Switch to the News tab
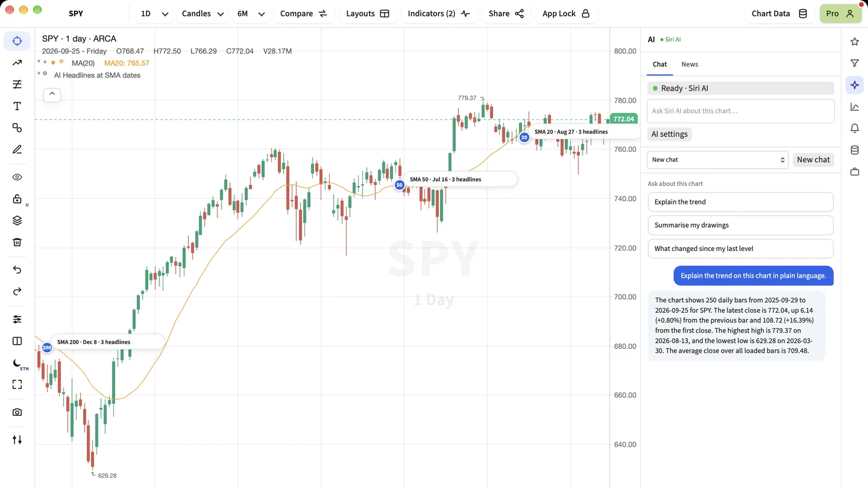This screenshot has height=488, width=868. tap(690, 64)
